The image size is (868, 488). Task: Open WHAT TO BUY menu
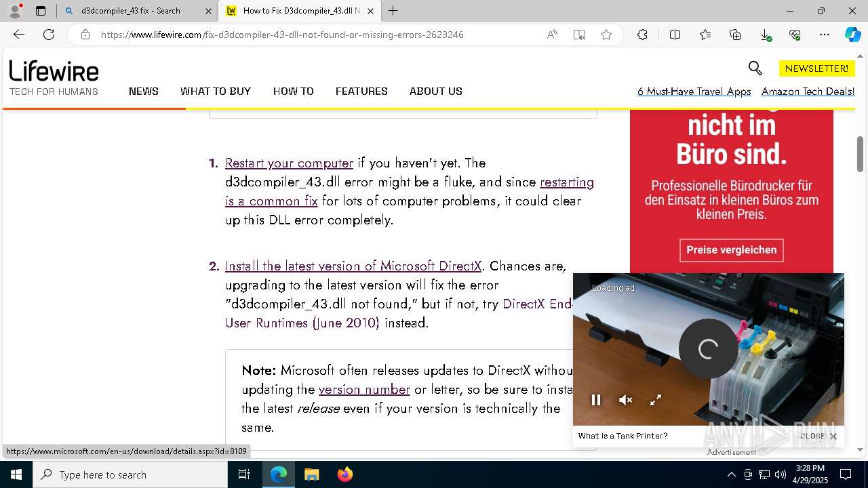[216, 91]
